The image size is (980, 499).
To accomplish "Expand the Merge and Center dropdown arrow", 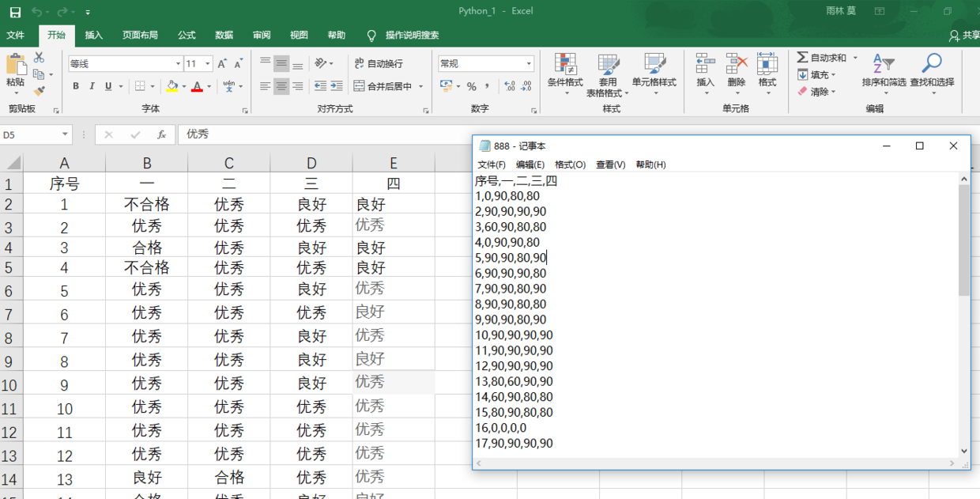I will click(x=420, y=86).
